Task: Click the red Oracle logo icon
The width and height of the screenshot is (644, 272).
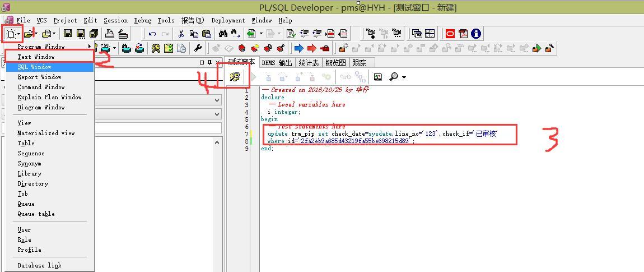Action: 450,34
